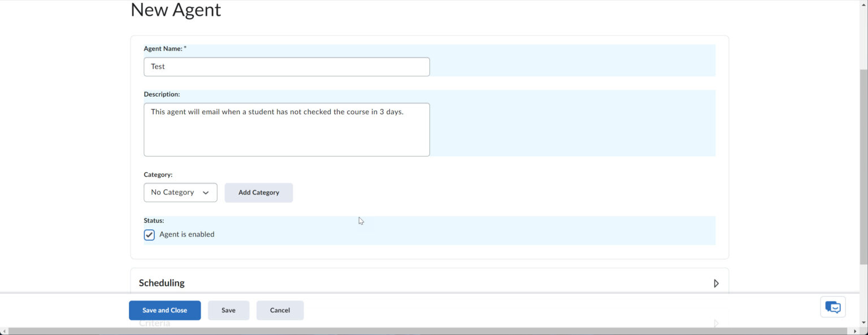Click the vertical scrollbar up arrow

tap(863, 5)
